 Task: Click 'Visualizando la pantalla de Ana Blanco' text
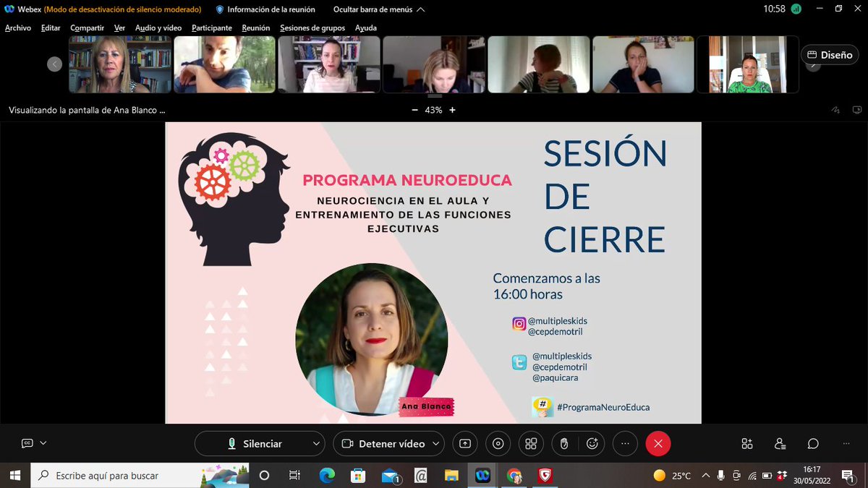tap(87, 111)
